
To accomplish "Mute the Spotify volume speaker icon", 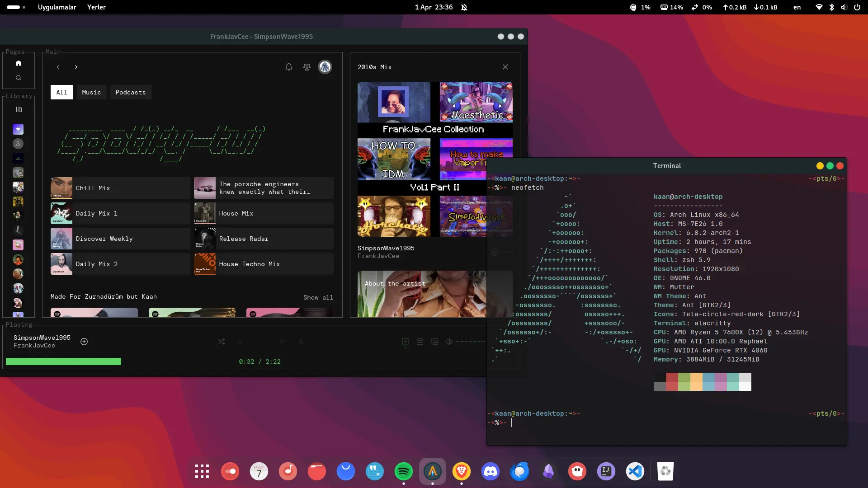I will (449, 342).
